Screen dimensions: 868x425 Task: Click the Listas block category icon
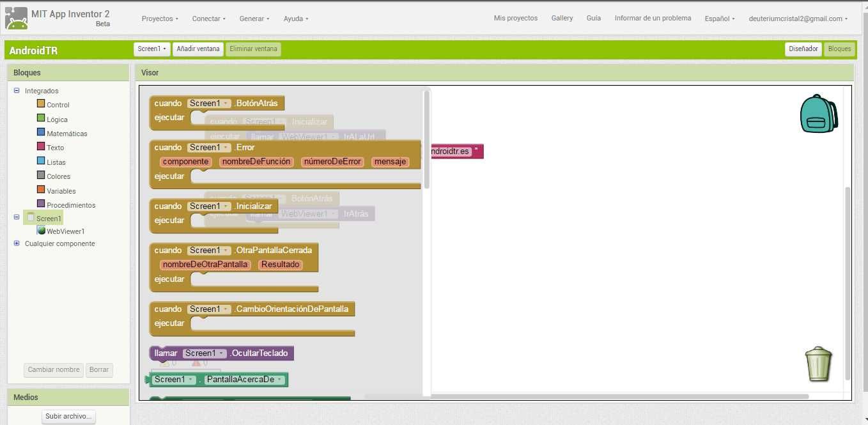pyautogui.click(x=41, y=162)
